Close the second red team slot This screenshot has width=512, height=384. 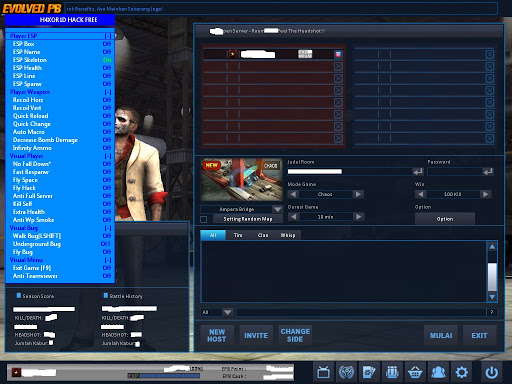pyautogui.click(x=338, y=66)
